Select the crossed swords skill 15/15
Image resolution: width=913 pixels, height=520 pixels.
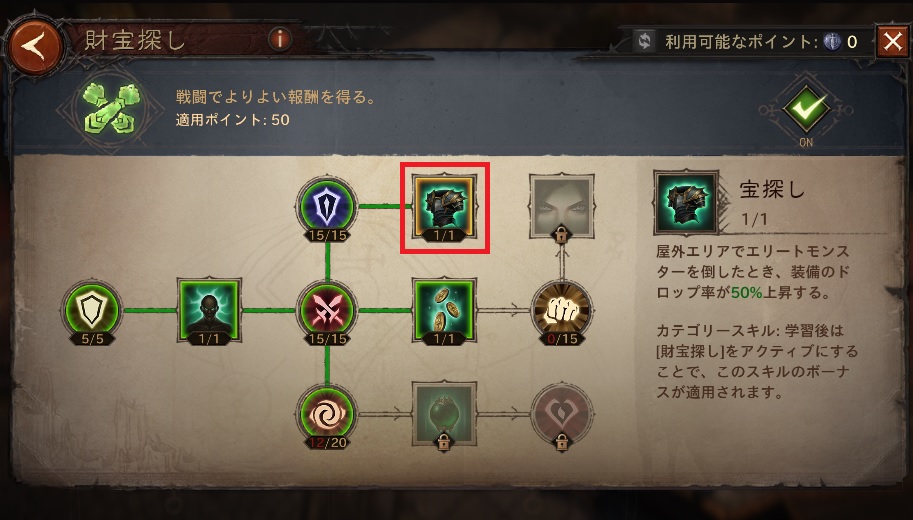click(x=327, y=310)
